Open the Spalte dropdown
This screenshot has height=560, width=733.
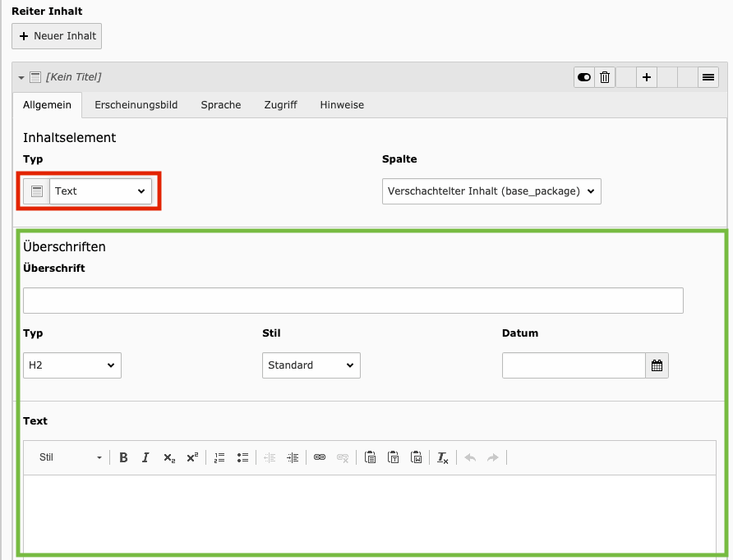tap(491, 191)
